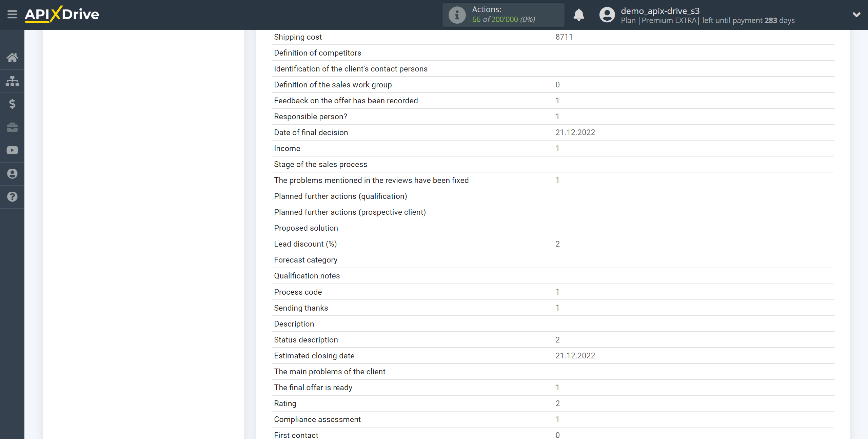Select the Process code row
The height and width of the screenshot is (439, 868).
pos(553,292)
